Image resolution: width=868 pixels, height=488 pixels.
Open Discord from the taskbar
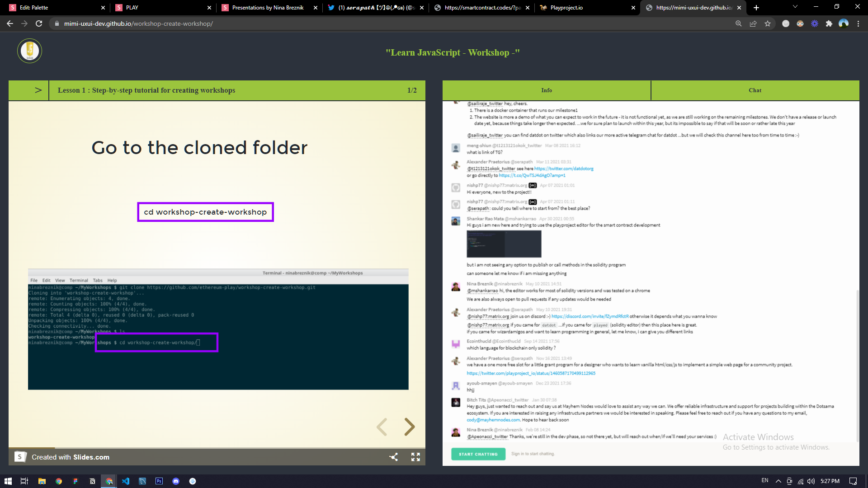[176, 481]
